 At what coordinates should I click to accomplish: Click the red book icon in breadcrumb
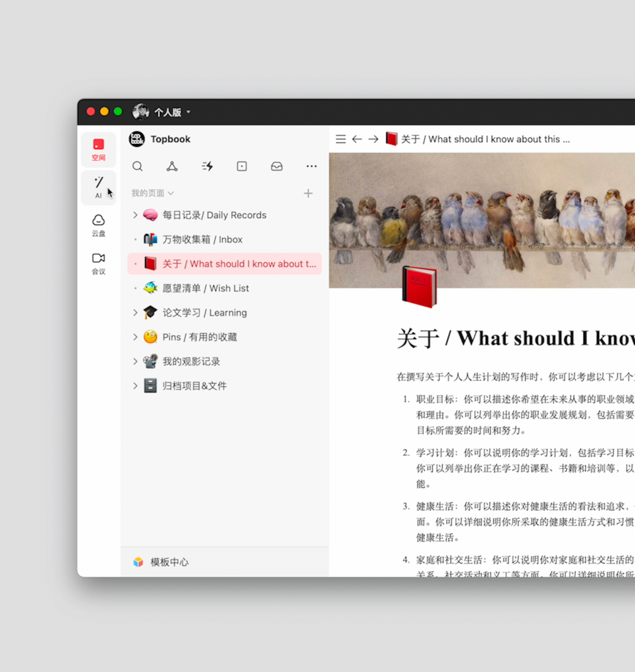pos(391,139)
